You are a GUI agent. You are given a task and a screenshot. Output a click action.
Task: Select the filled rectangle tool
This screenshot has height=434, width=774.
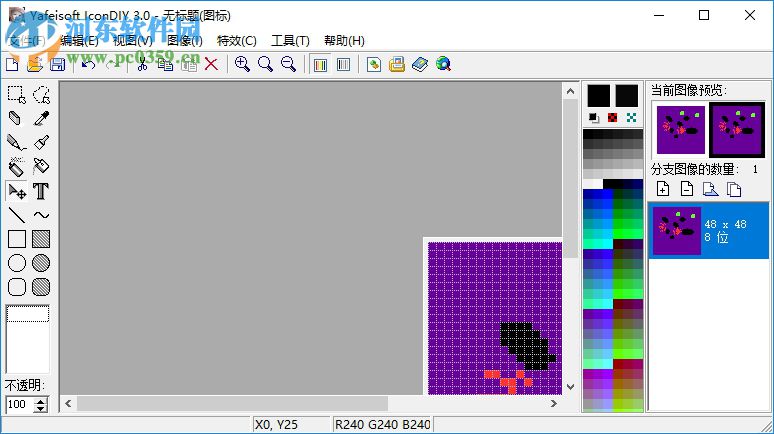pos(41,239)
